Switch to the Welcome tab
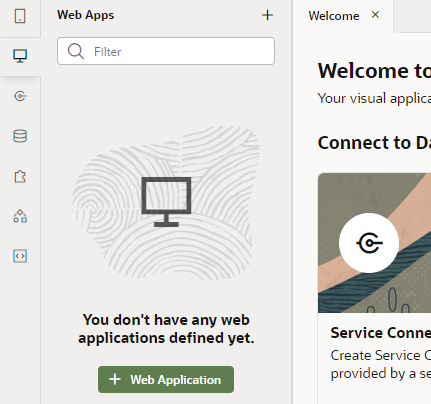The image size is (431, 404). (334, 16)
